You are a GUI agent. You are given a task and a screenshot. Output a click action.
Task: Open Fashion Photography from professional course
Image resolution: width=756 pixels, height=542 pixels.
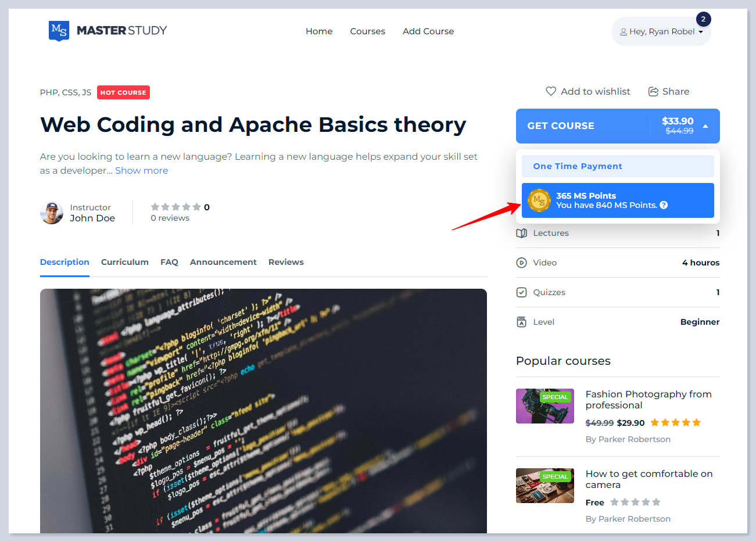click(648, 400)
